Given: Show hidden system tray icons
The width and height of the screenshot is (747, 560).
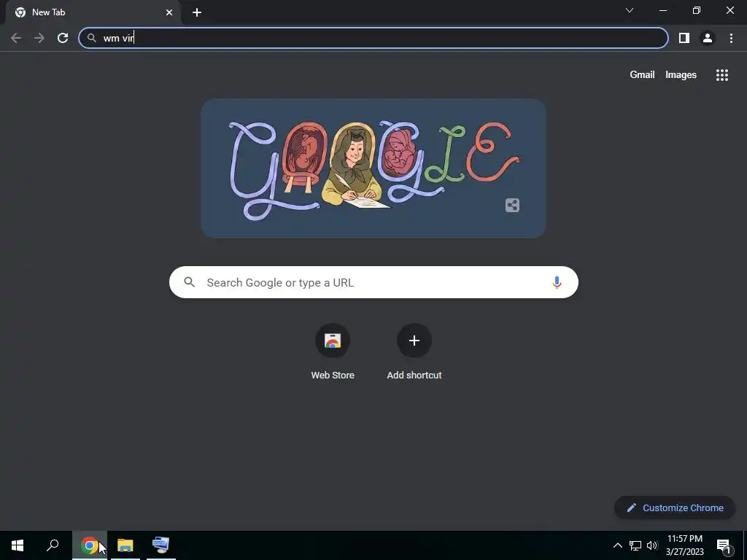Looking at the screenshot, I should click(617, 545).
